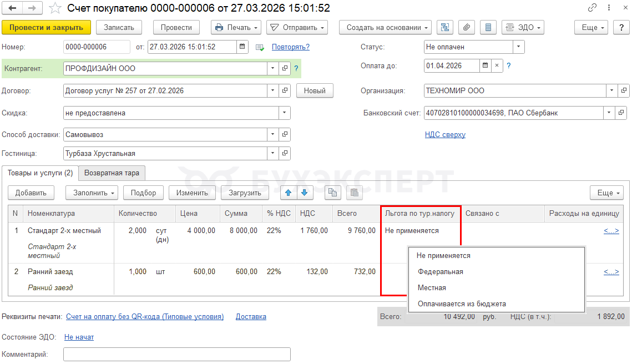This screenshot has height=364, width=632.
Task: Switch to the Возвратная тара tab
Action: click(112, 173)
